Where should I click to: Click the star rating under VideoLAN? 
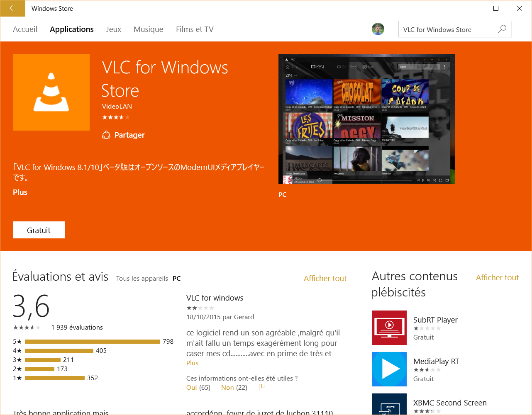116,117
